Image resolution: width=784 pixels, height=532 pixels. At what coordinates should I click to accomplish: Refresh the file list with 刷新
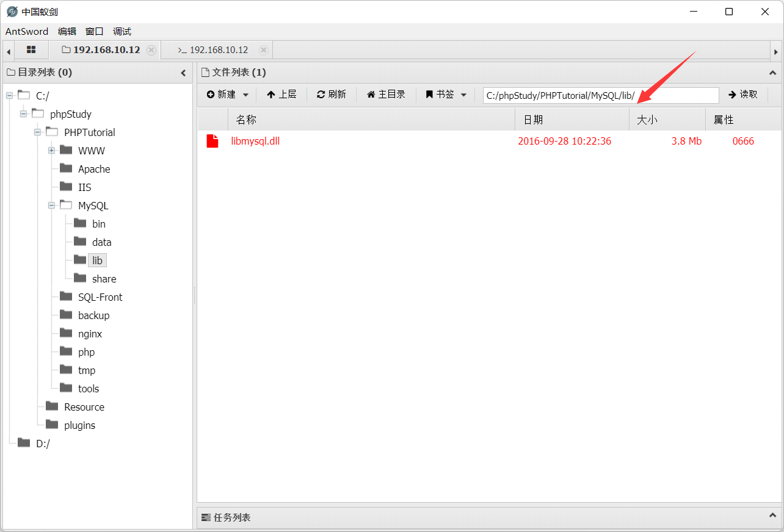point(332,95)
